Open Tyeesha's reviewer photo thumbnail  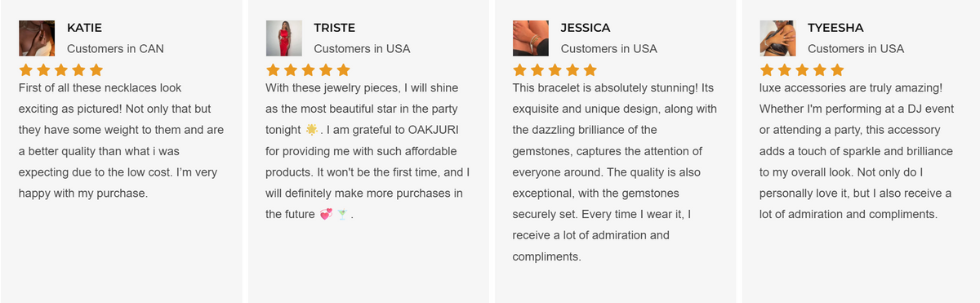pos(778,38)
